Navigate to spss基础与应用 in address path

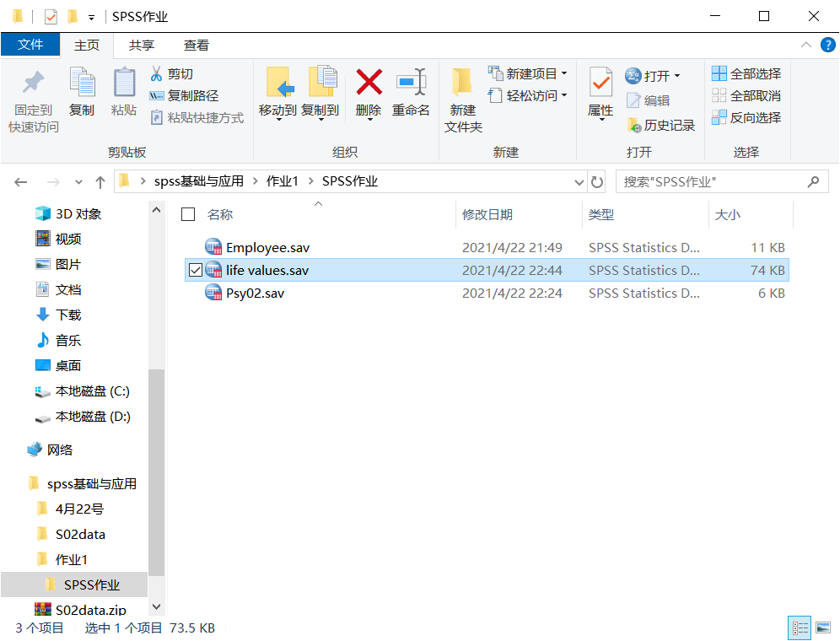click(199, 181)
